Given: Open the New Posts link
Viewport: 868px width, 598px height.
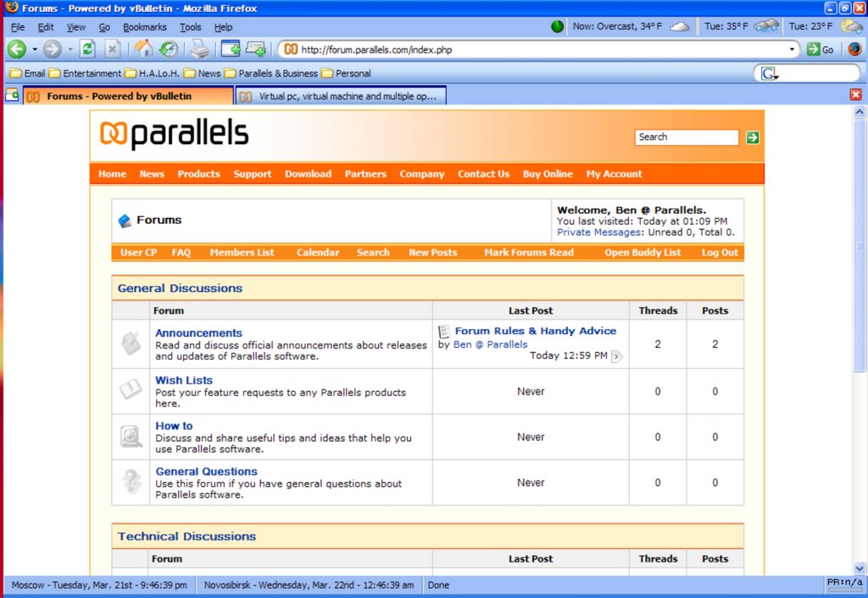Looking at the screenshot, I should tap(433, 253).
